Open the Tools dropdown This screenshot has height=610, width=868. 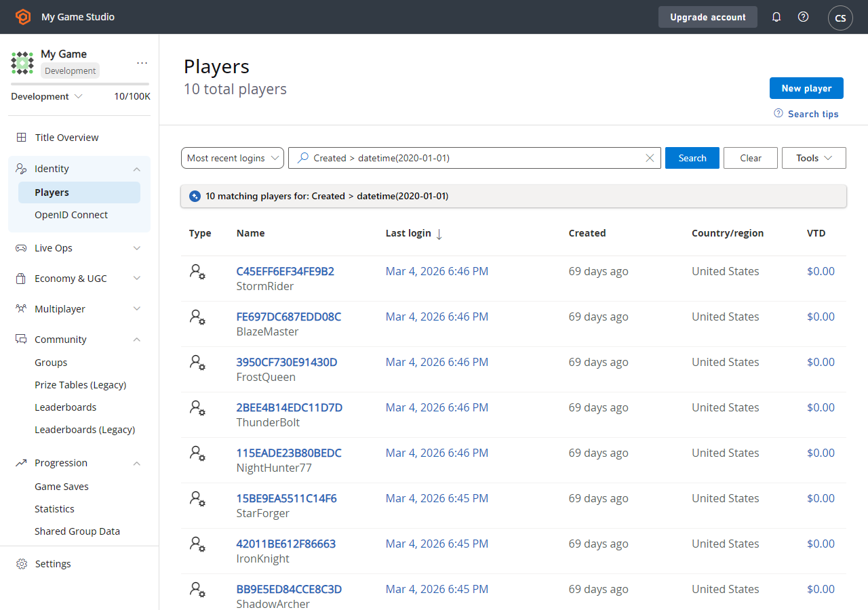[x=814, y=158]
